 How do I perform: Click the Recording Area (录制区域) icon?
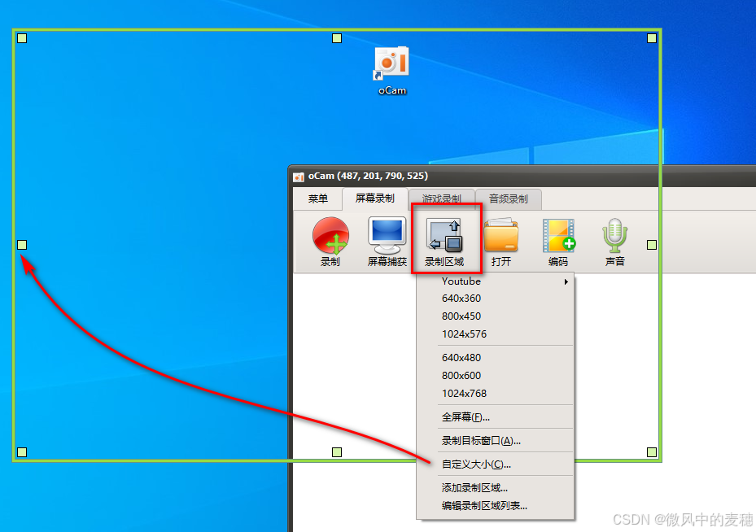(445, 236)
